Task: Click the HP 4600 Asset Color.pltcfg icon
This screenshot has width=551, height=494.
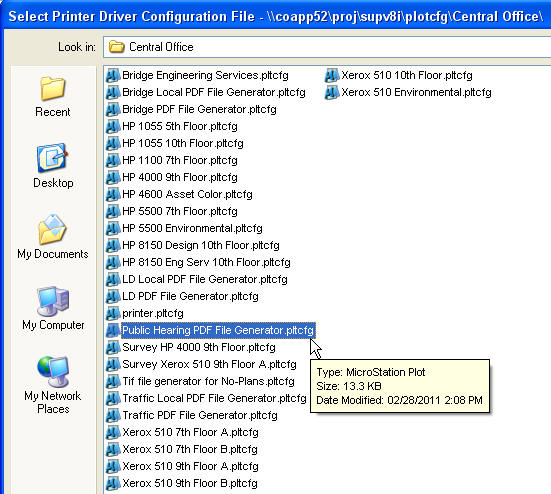Action: (113, 194)
